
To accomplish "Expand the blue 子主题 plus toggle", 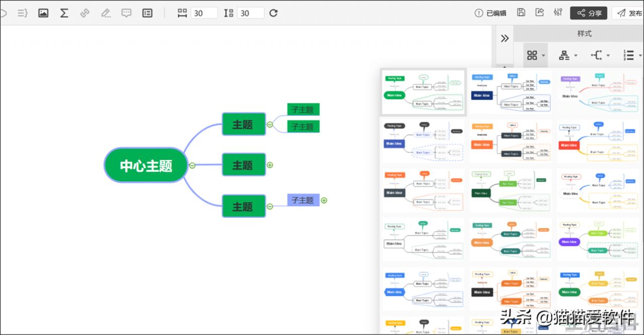I will click(x=324, y=200).
